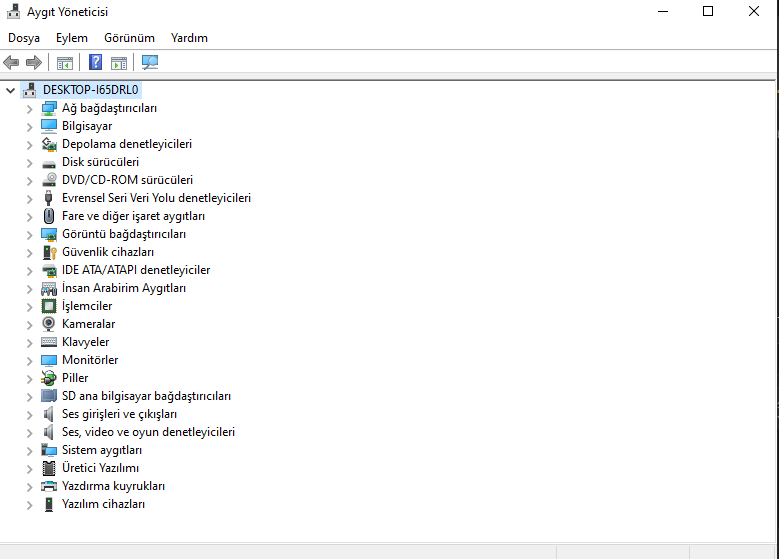Select DVD/CD-ROM sürücüleri label
The height and width of the screenshot is (559, 779).
click(127, 180)
